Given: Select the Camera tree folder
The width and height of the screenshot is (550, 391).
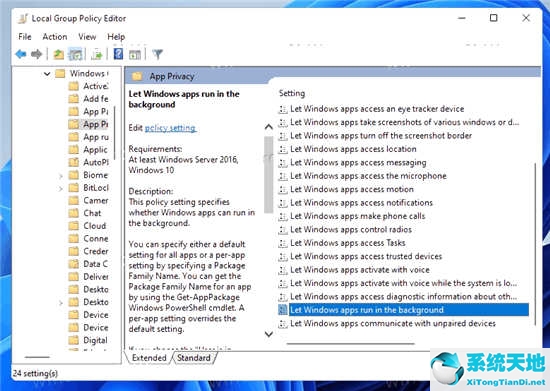Looking at the screenshot, I should click(88, 200).
